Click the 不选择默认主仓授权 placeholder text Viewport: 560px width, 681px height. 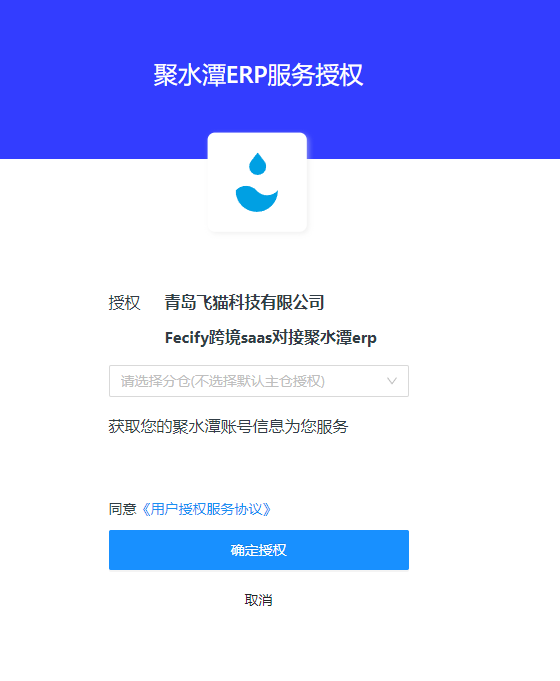[x=258, y=381]
